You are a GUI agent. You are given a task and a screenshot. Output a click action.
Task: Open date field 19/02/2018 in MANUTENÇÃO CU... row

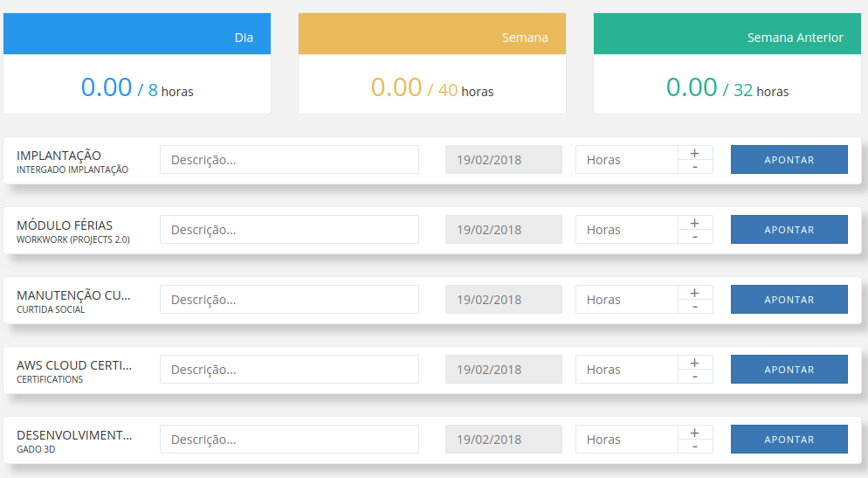coord(504,299)
